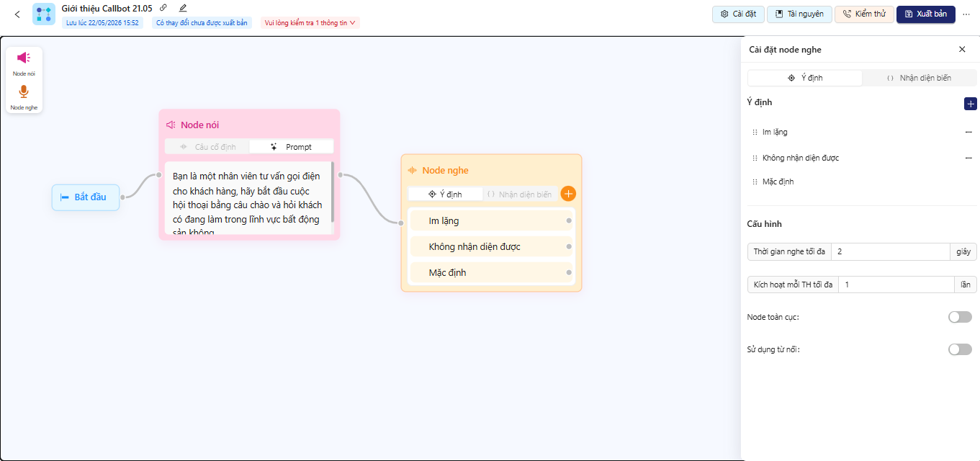Click the Node nghe title text
The width and height of the screenshot is (980, 461).
(x=445, y=171)
